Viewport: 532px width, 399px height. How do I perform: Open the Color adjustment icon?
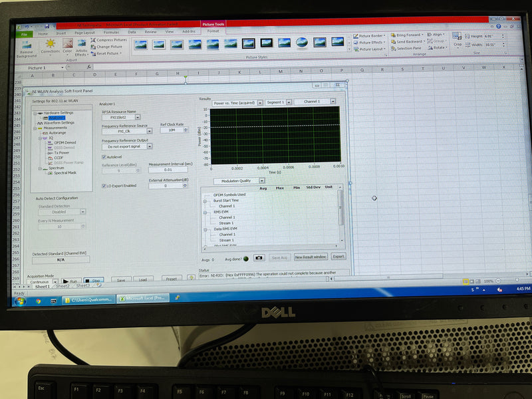coord(68,43)
